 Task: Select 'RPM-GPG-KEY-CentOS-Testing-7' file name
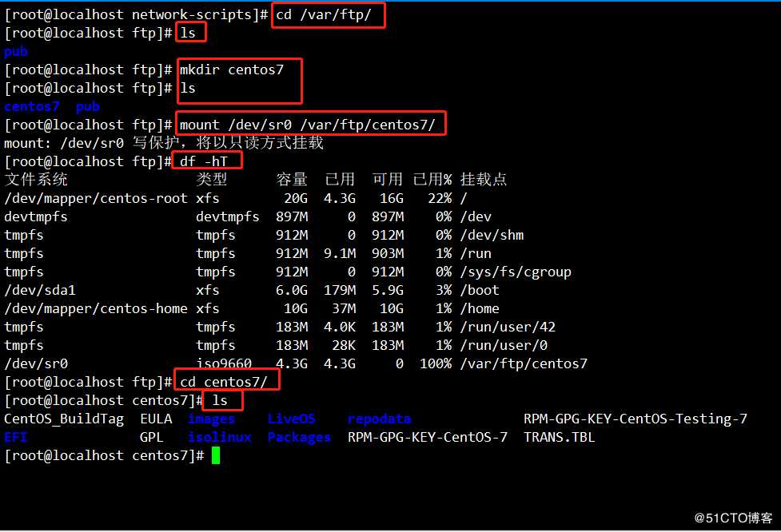point(635,419)
